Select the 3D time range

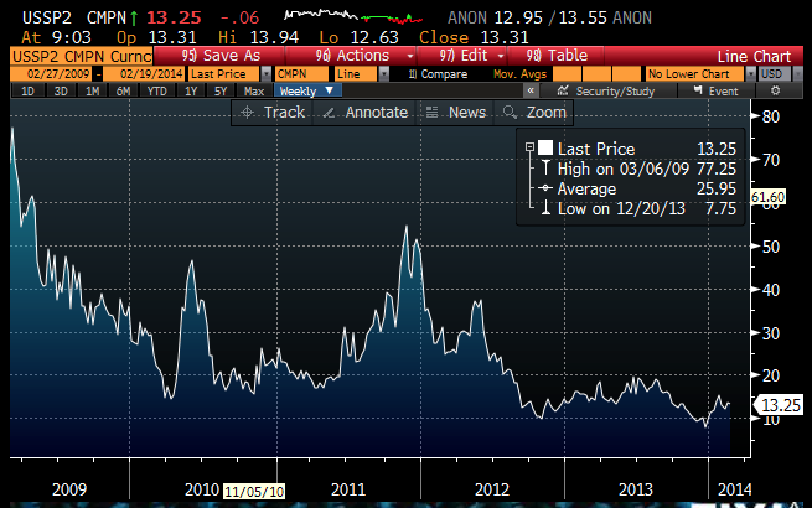pyautogui.click(x=60, y=91)
